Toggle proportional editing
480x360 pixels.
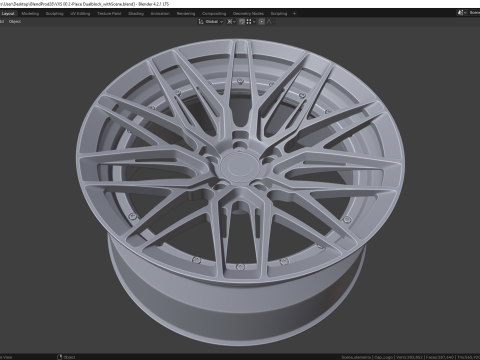262,21
